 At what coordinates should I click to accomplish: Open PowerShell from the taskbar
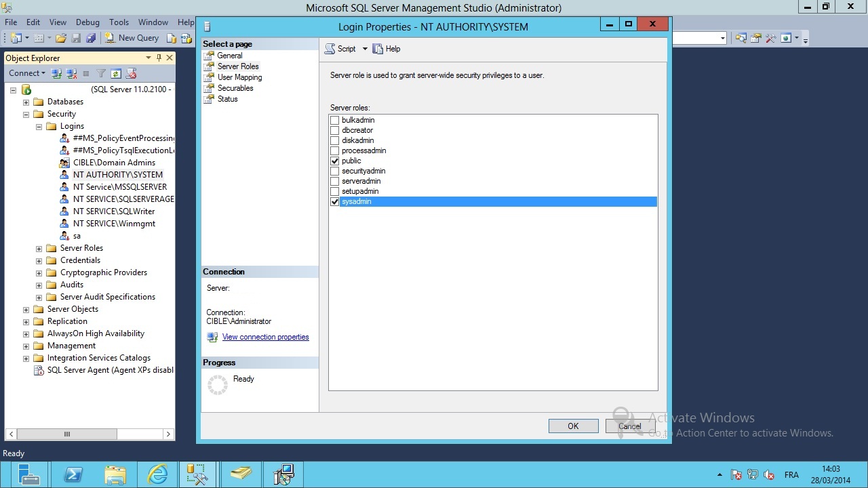coord(73,474)
